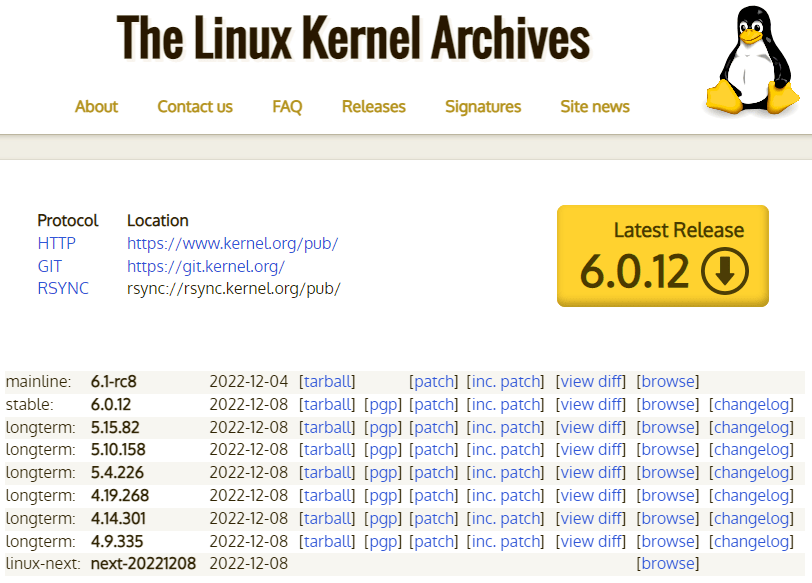Open the About page
The image size is (812, 583).
[96, 107]
